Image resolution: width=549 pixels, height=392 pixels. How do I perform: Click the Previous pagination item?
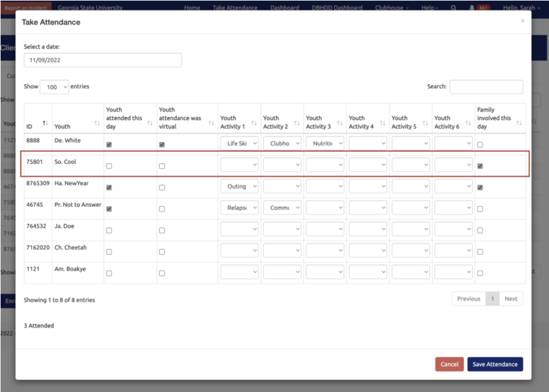tap(469, 299)
